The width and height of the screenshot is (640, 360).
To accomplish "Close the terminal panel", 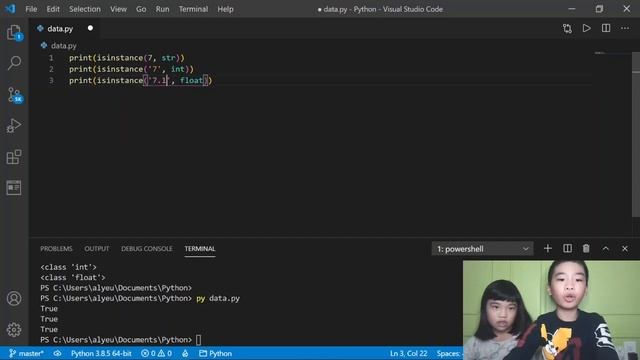I will (625, 249).
